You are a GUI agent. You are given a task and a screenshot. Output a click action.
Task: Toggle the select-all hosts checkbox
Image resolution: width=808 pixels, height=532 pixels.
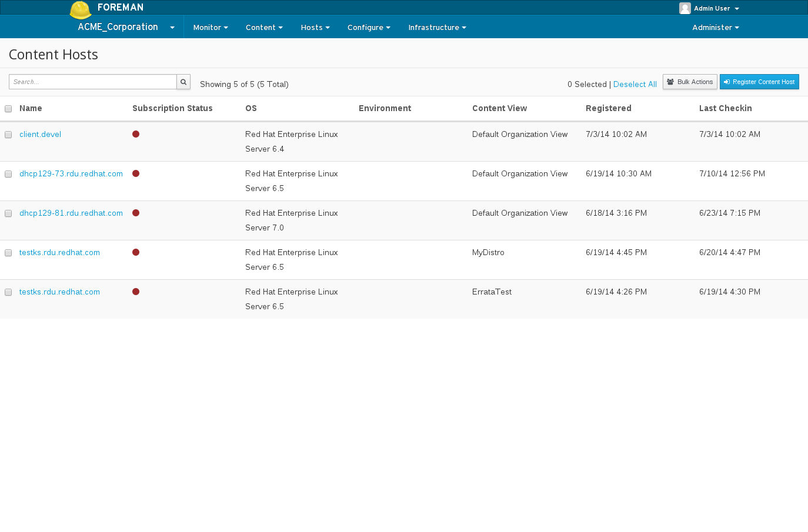point(8,109)
